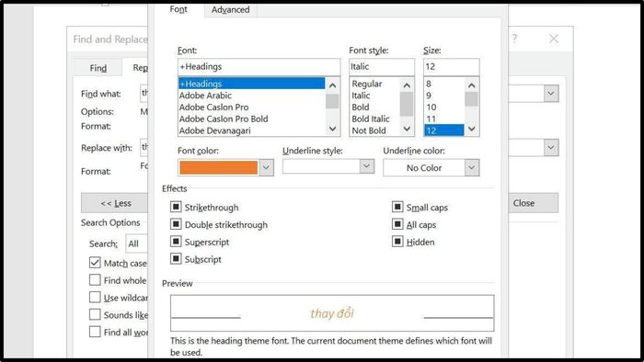
Task: Click Close button in Find and Replace
Action: point(533,203)
